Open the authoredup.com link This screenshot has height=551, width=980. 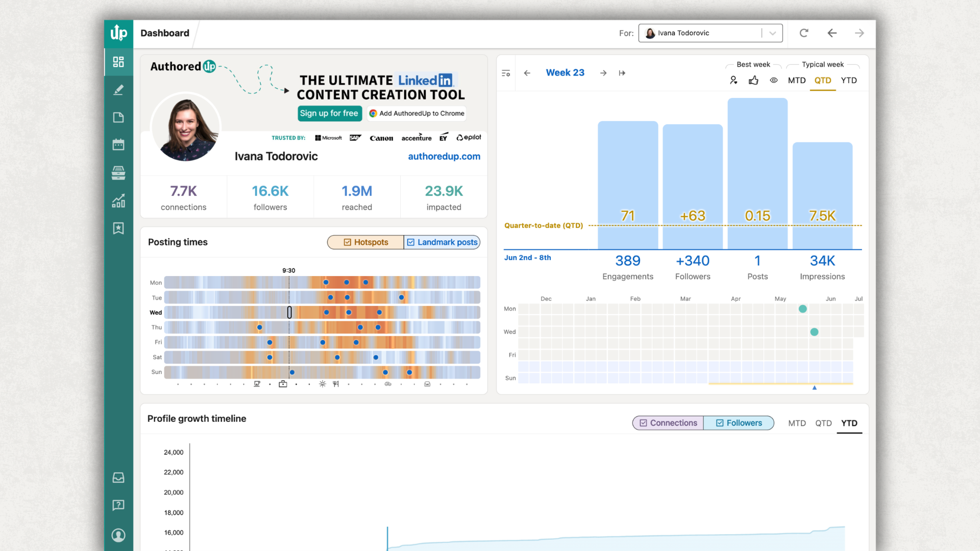click(x=444, y=157)
